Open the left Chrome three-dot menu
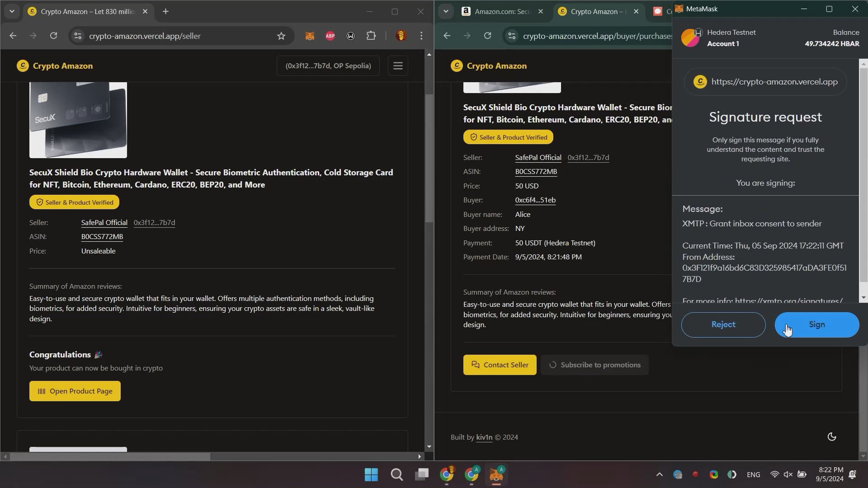Screen dimensions: 868x488 pyautogui.click(x=421, y=36)
